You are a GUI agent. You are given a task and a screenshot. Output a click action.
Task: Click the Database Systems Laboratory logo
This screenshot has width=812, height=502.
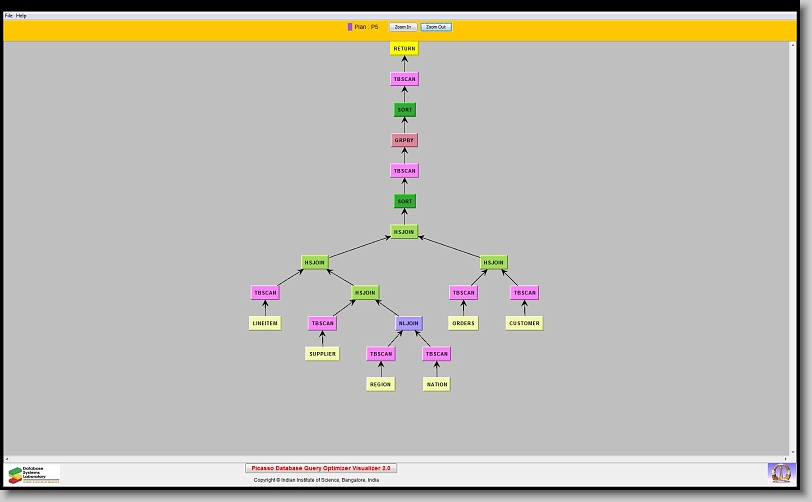point(34,474)
